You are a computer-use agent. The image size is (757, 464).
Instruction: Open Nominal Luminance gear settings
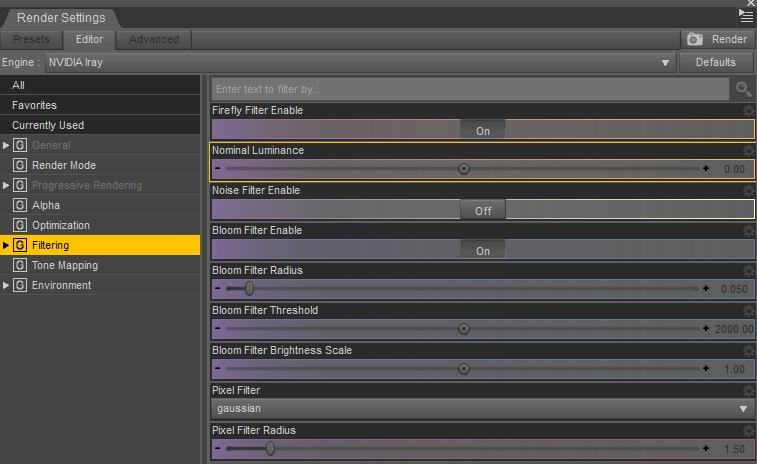coord(748,151)
